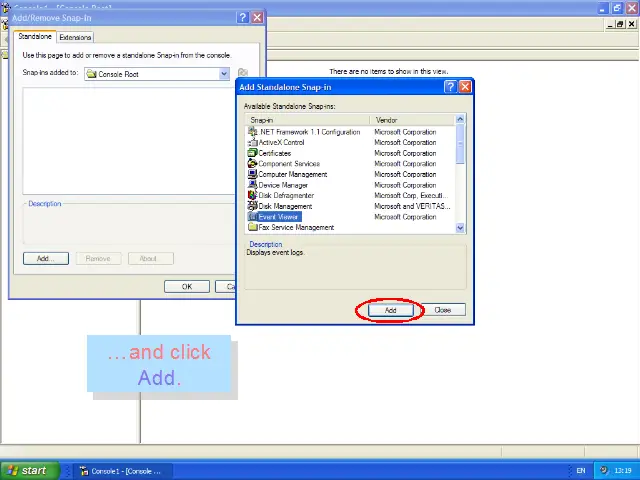Click the snap-in list scrollbar thumb
Image resolution: width=640 pixels, height=480 pixels.
[x=460, y=144]
